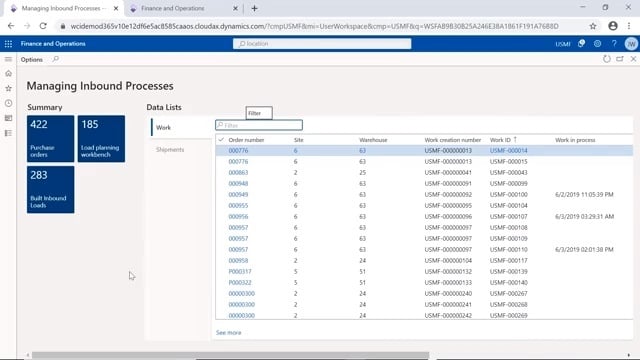Open order number P000322 link
Viewport: 640px width, 360px height.
[x=240, y=282]
